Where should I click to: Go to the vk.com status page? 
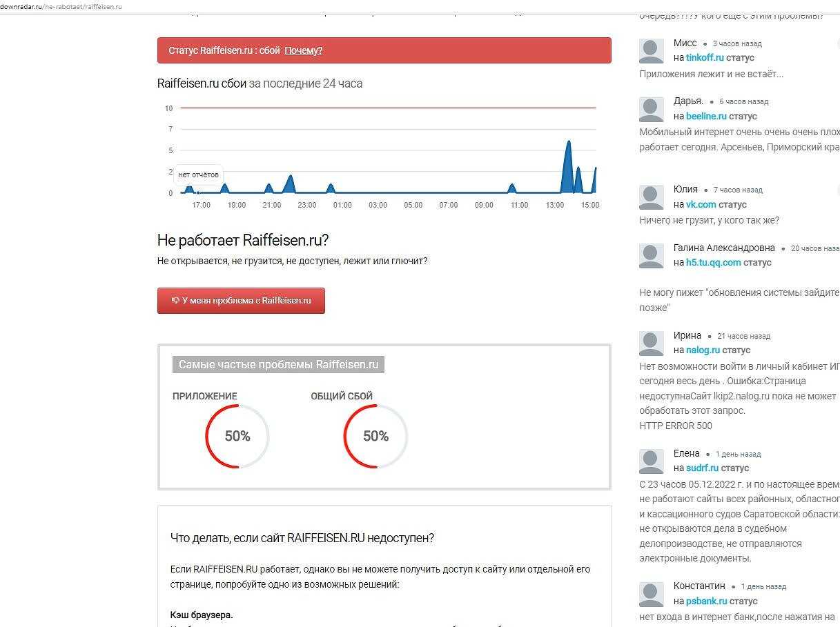[x=701, y=205]
